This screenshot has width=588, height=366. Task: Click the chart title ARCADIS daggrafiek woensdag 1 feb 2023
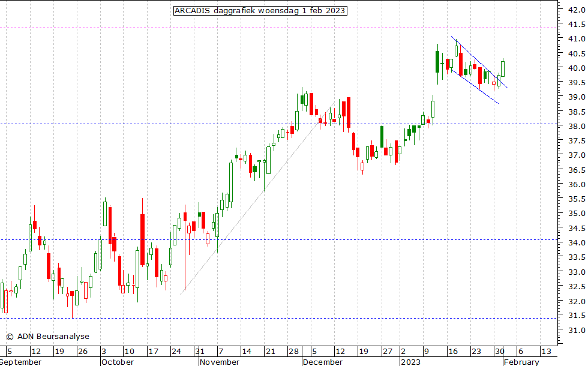[x=260, y=11]
